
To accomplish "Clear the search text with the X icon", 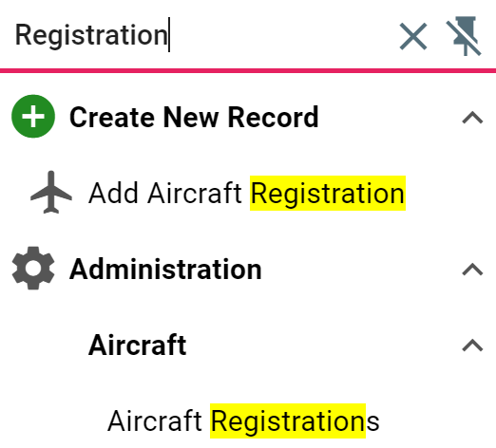I will (413, 36).
